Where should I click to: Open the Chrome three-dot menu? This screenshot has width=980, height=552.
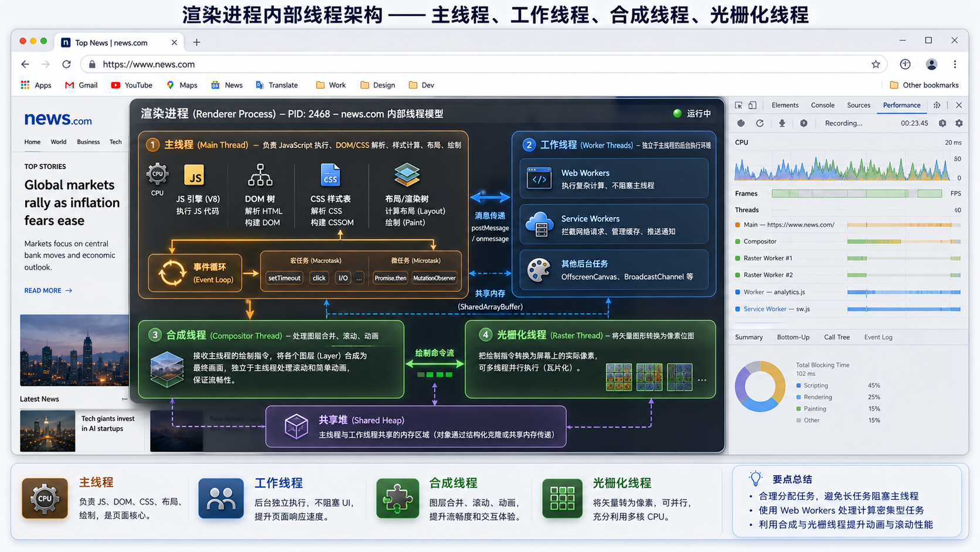tap(955, 64)
